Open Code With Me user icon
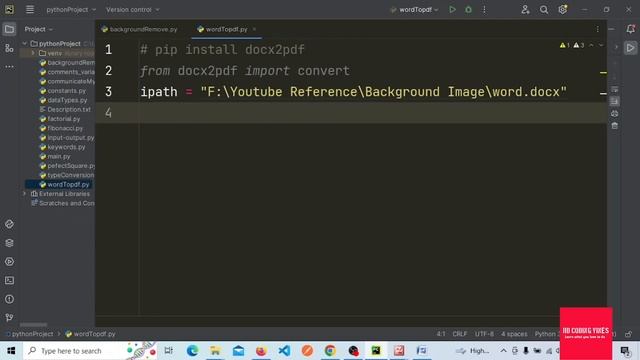The height and width of the screenshot is (360, 640). (525, 9)
